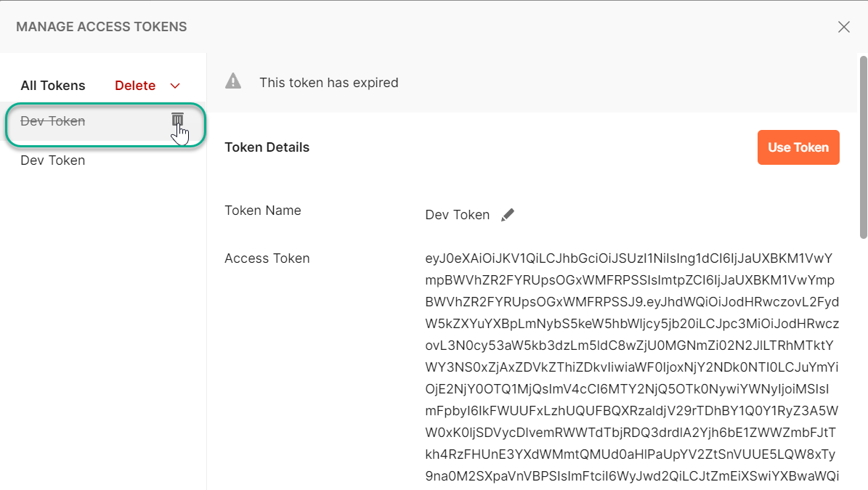Screen dimensions: 868x490
Task: Click the Use Token button
Action: point(798,147)
